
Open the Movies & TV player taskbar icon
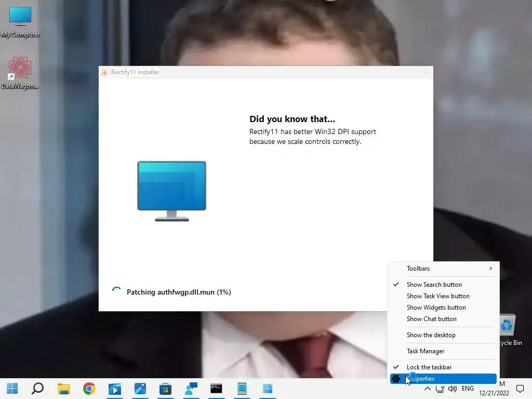[115, 389]
